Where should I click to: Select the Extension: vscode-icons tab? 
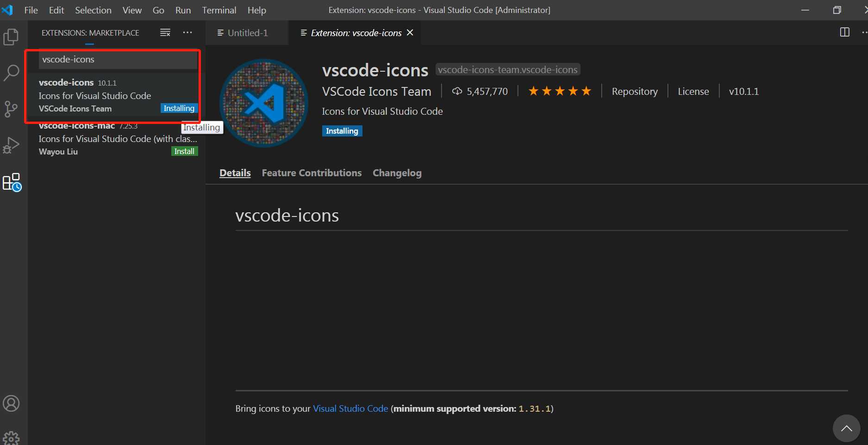click(x=356, y=33)
